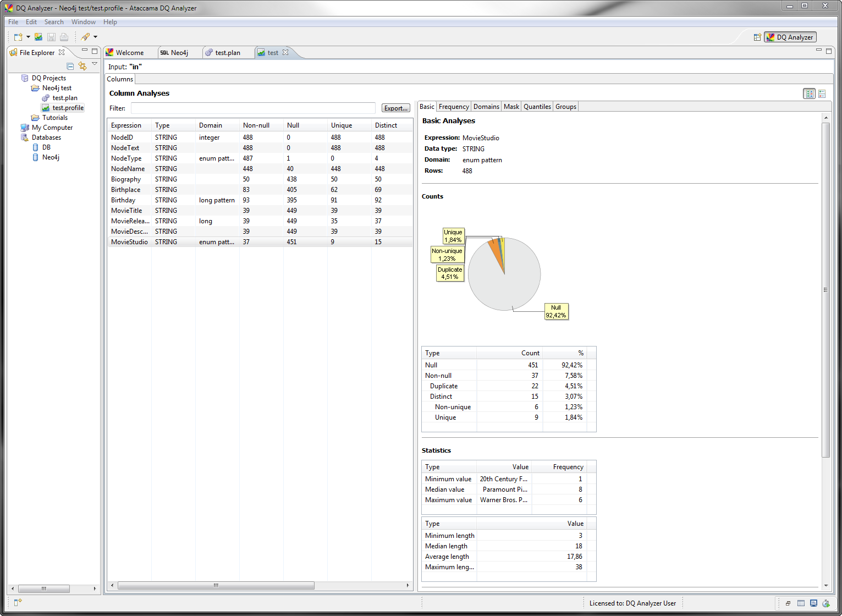Switch to the test.plan tab

click(228, 53)
